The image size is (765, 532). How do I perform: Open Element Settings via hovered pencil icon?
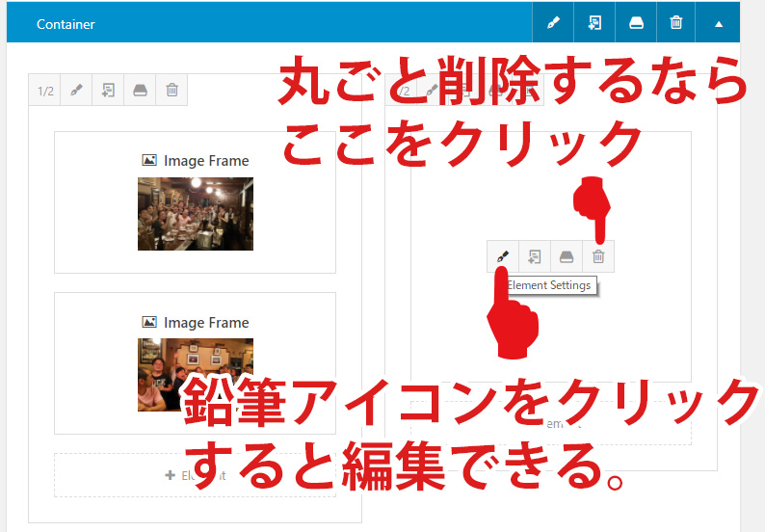(502, 256)
